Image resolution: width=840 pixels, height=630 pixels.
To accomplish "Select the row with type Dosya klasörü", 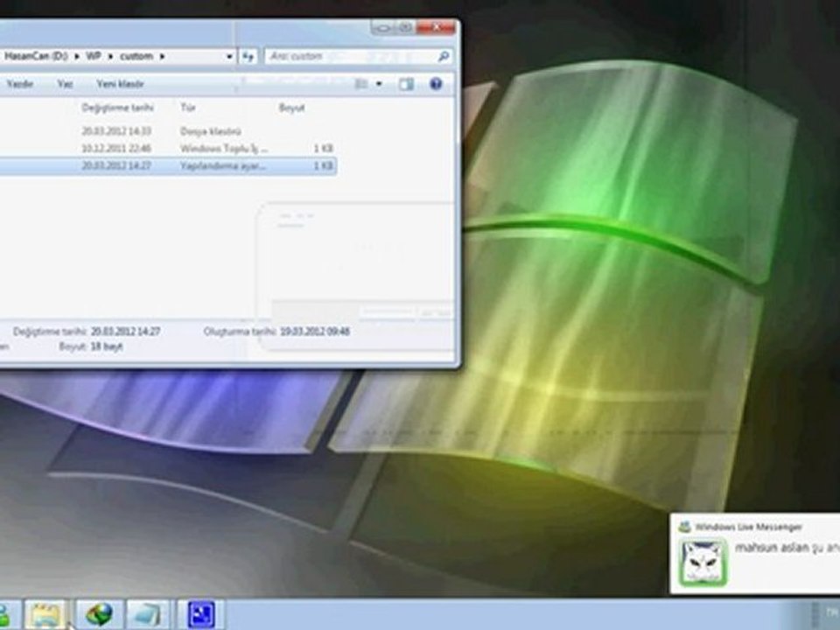I will point(168,130).
